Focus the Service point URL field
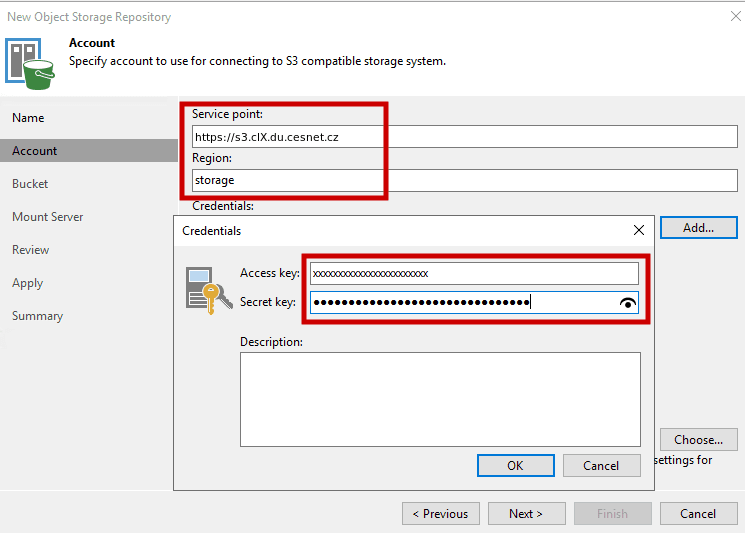745x533 pixels. point(465,137)
